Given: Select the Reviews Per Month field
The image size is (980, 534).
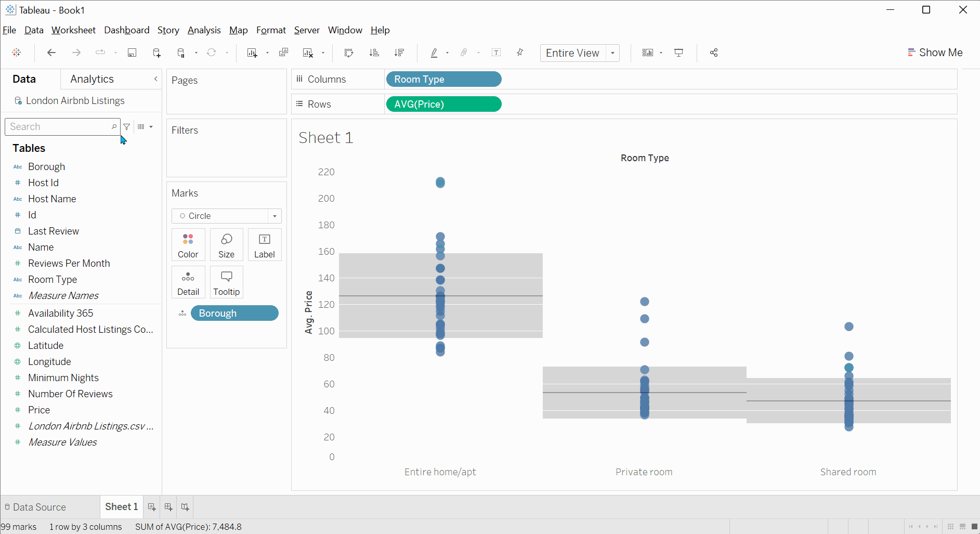Looking at the screenshot, I should point(69,263).
